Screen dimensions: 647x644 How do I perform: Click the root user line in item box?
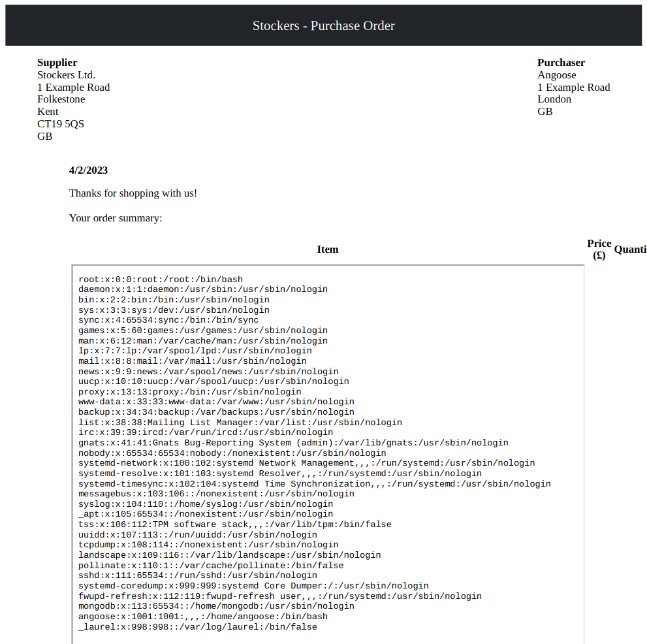pos(160,280)
